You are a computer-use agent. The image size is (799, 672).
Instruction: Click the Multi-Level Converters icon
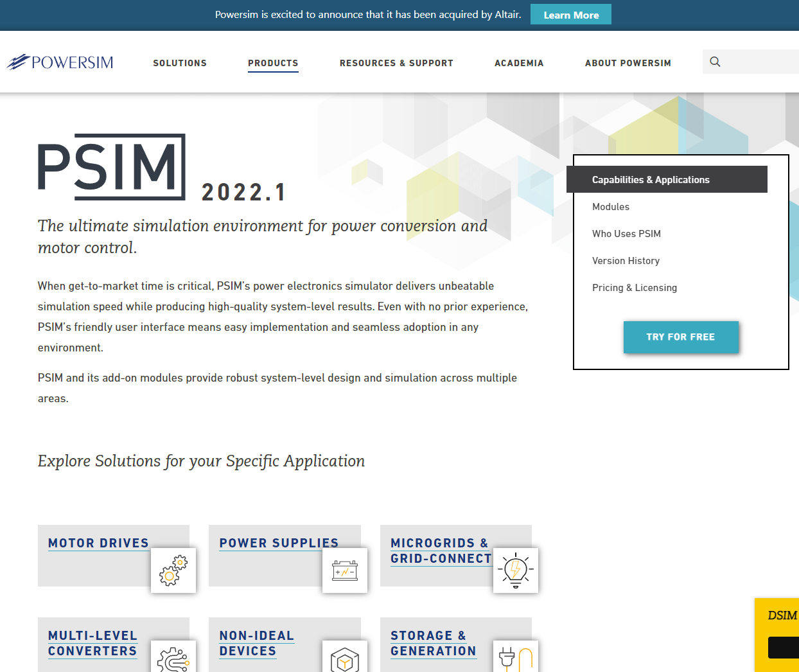(173, 657)
